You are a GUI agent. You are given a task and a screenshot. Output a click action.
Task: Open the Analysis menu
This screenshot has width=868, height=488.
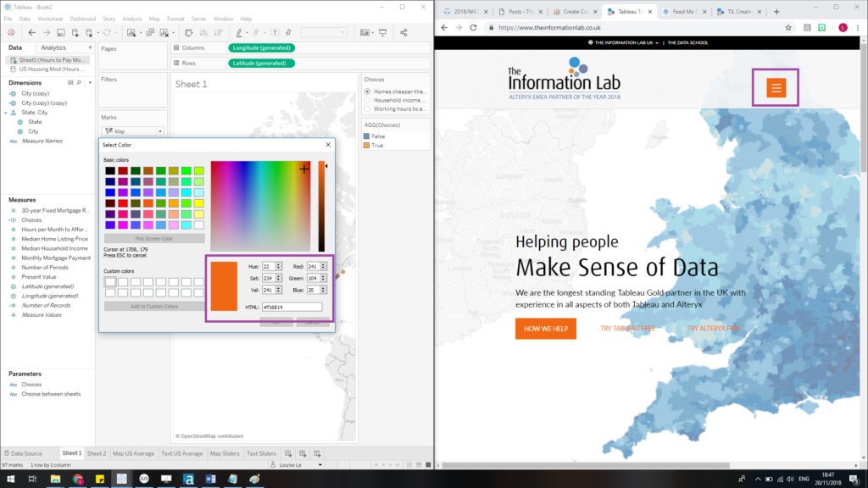click(x=131, y=19)
